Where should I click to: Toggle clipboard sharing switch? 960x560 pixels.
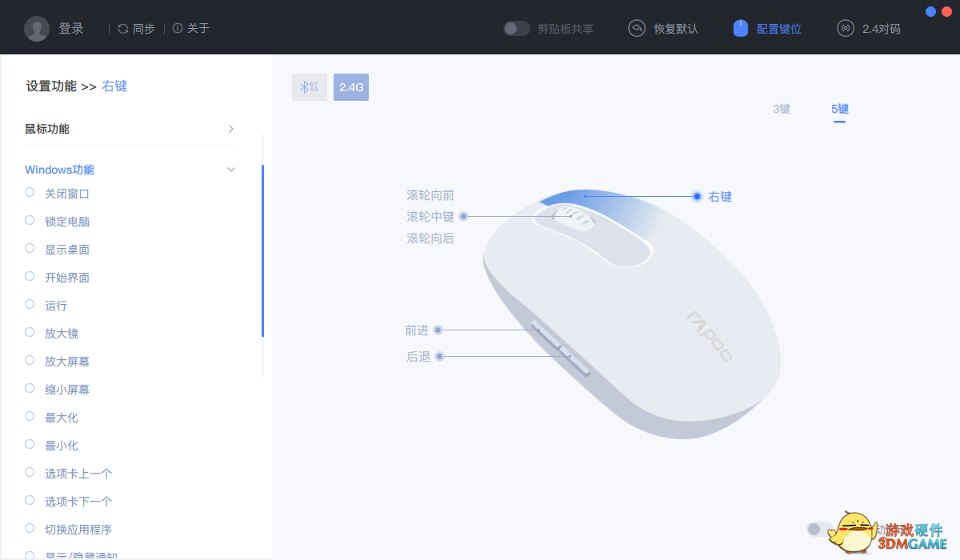[517, 29]
